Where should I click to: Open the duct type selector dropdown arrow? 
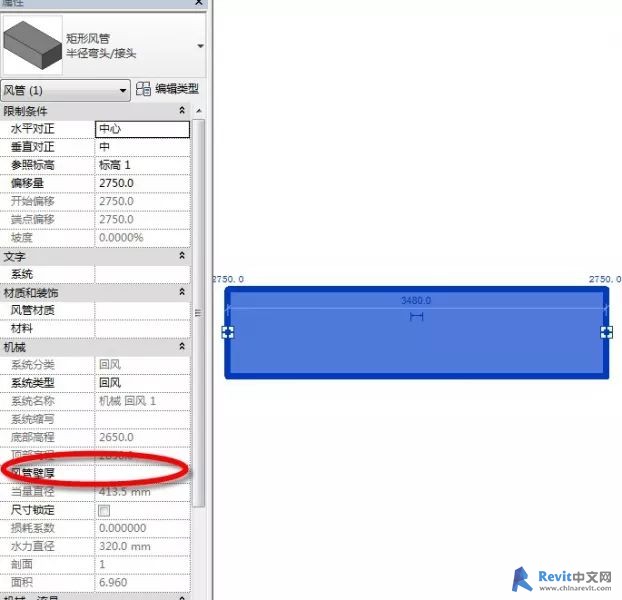[x=200, y=46]
